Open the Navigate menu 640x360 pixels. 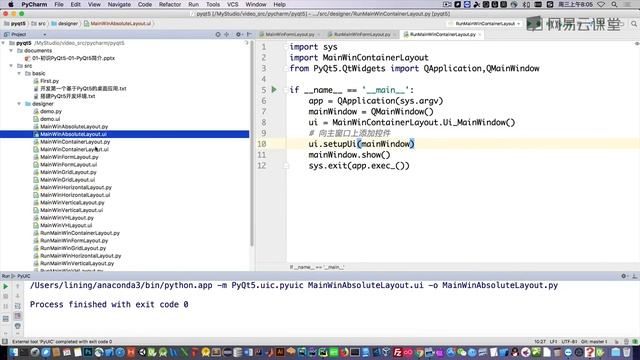click(119, 4)
